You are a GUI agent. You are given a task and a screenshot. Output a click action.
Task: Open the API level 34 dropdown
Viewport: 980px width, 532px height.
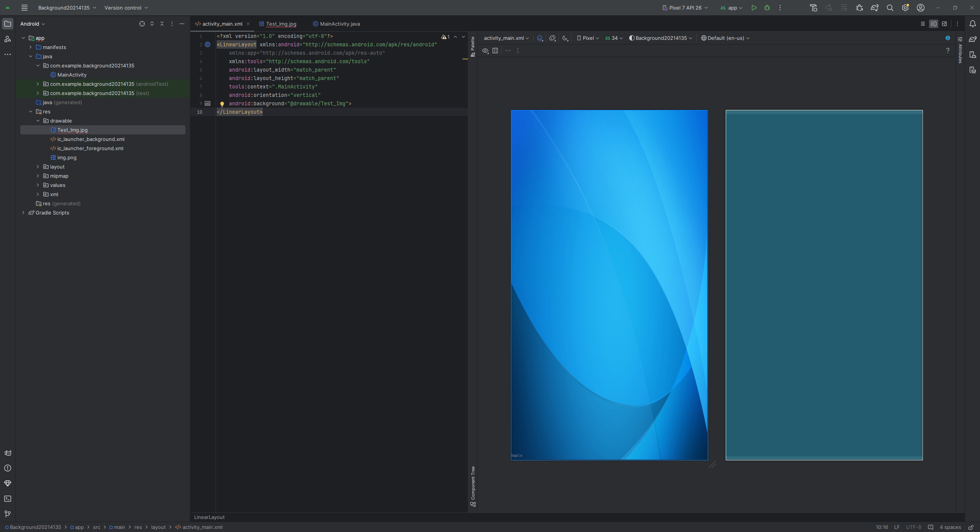614,38
